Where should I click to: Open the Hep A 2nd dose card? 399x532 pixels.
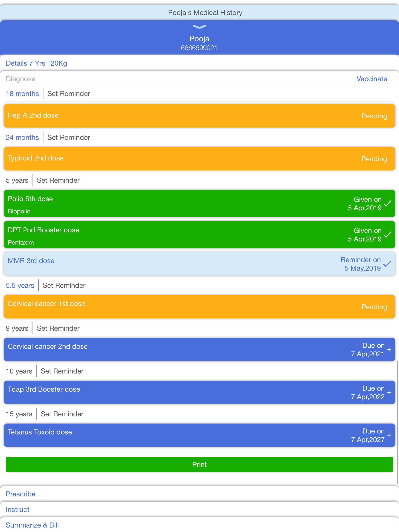[199, 116]
